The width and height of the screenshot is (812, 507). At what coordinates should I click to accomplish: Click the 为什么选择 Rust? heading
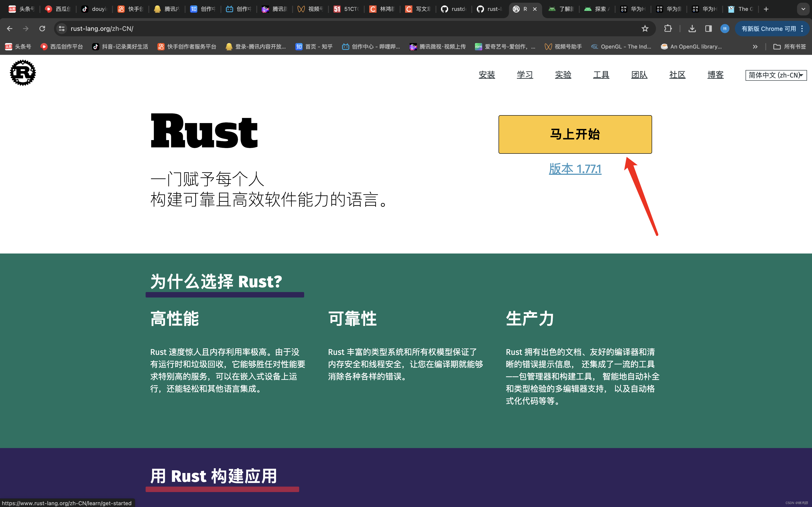[x=216, y=281]
